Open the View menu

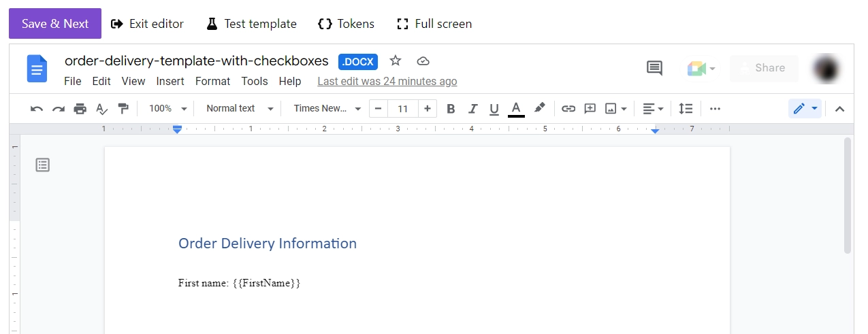(133, 81)
